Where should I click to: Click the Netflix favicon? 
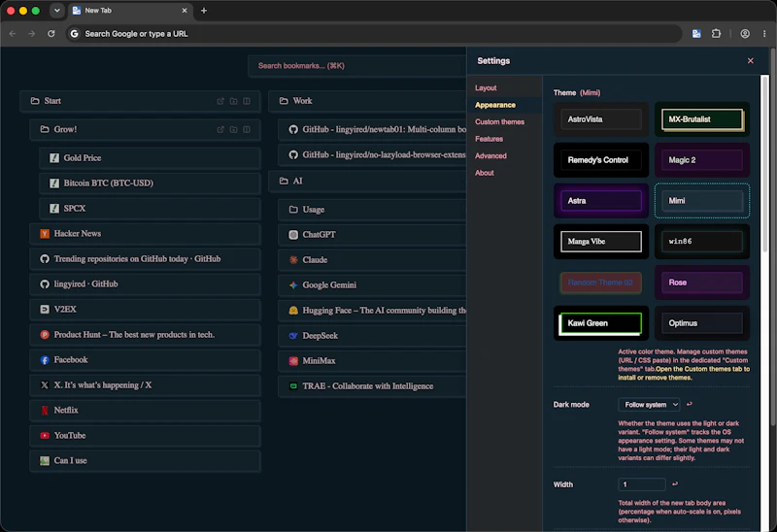coord(45,411)
